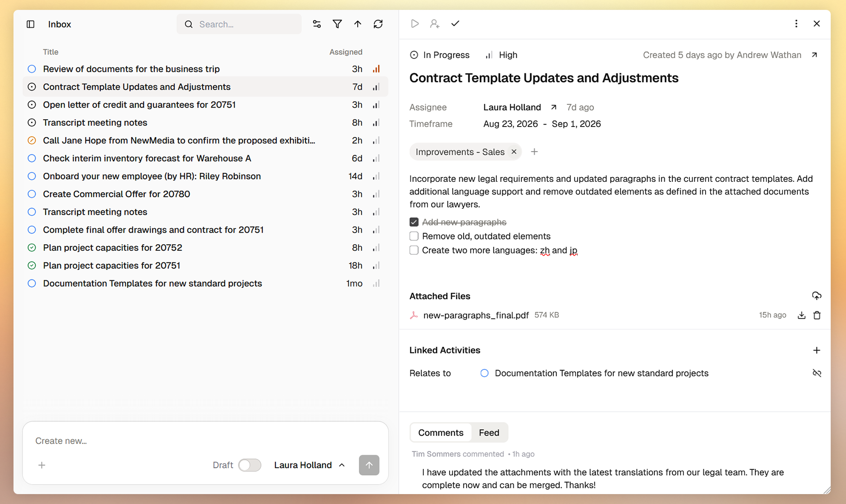Toggle status circle for Onboard your new employee

tap(31, 176)
